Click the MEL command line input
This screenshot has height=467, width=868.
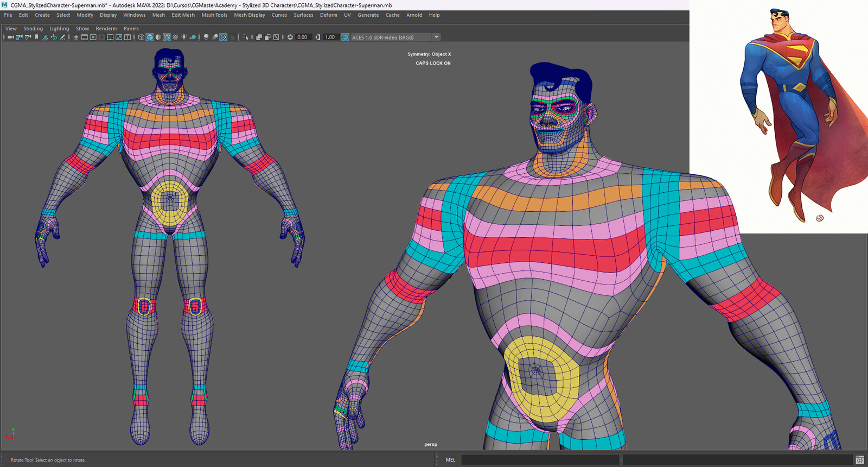click(540, 460)
